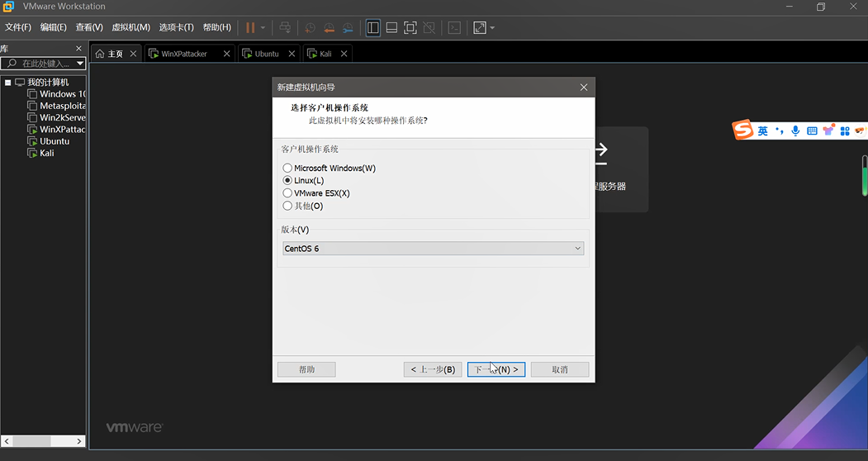The width and height of the screenshot is (868, 461).
Task: Click the console view terminal icon
Action: tap(454, 28)
